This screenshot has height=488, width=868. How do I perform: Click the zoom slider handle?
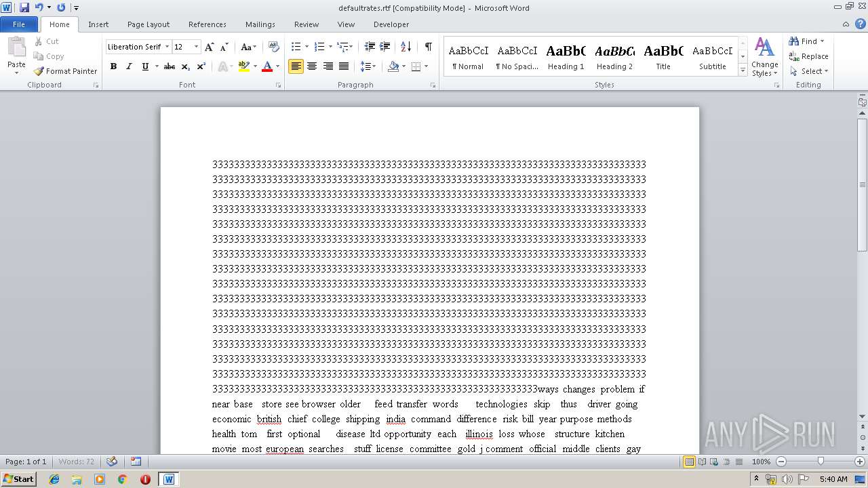[821, 462]
